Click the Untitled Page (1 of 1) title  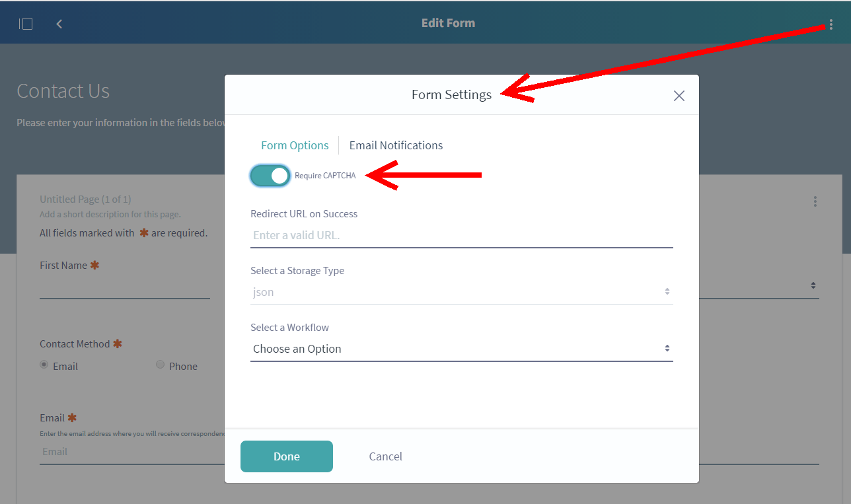pyautogui.click(x=85, y=199)
